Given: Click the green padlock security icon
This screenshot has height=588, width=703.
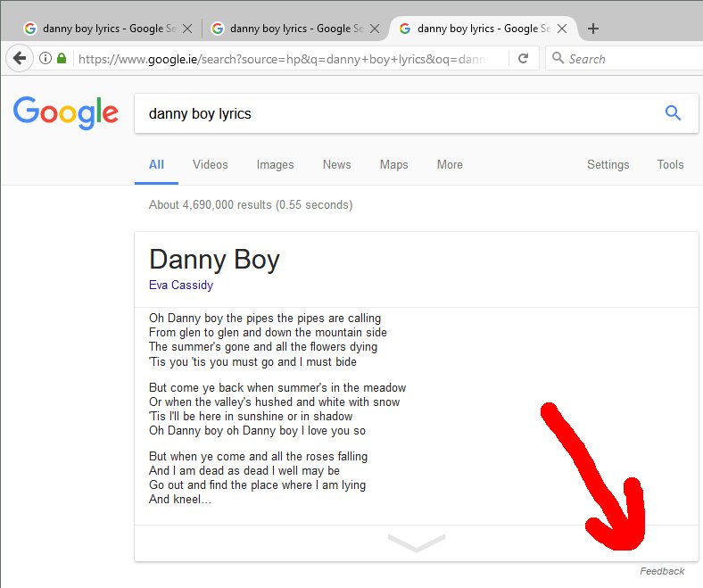Looking at the screenshot, I should [62, 58].
